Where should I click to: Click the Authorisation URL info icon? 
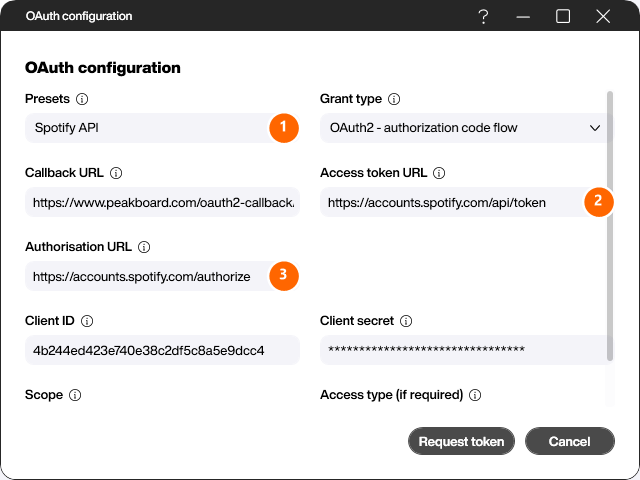[144, 247]
